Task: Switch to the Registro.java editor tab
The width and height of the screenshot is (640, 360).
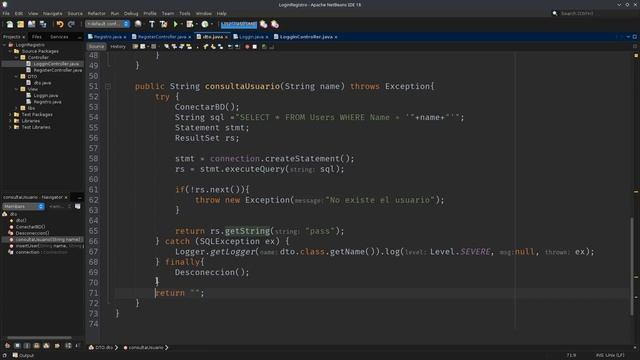Action: (x=107, y=37)
